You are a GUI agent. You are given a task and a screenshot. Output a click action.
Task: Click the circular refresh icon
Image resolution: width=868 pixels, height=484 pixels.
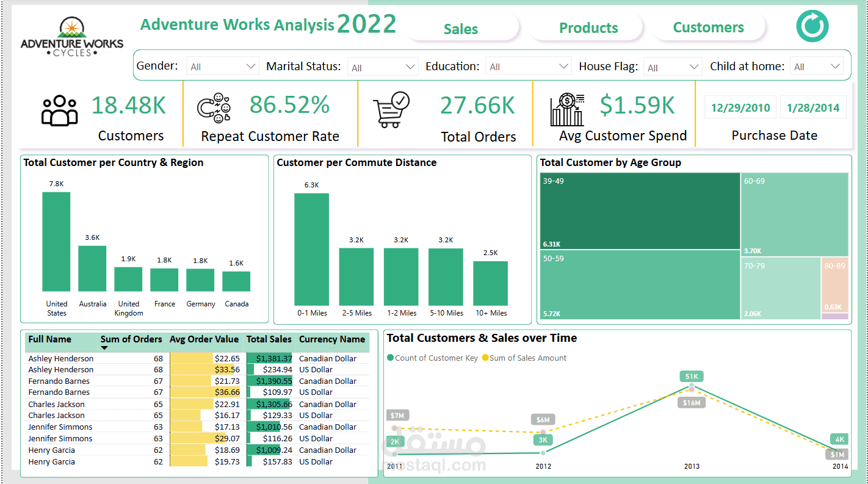click(x=812, y=26)
